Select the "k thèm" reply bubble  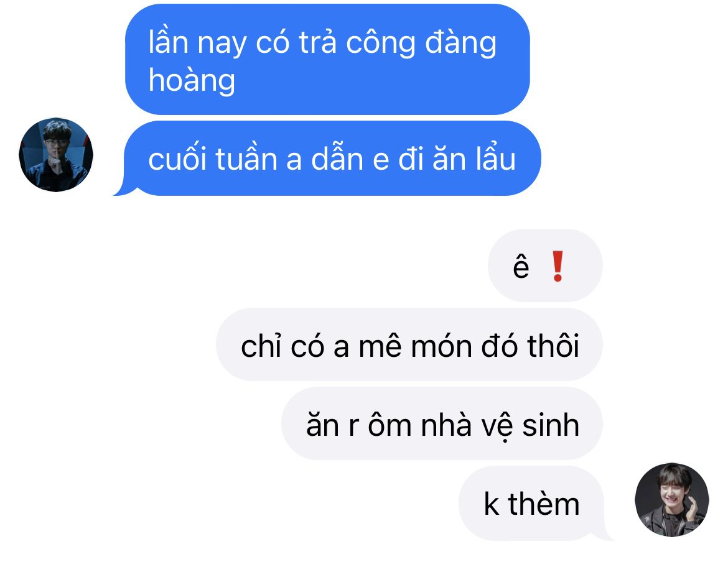pos(531,503)
